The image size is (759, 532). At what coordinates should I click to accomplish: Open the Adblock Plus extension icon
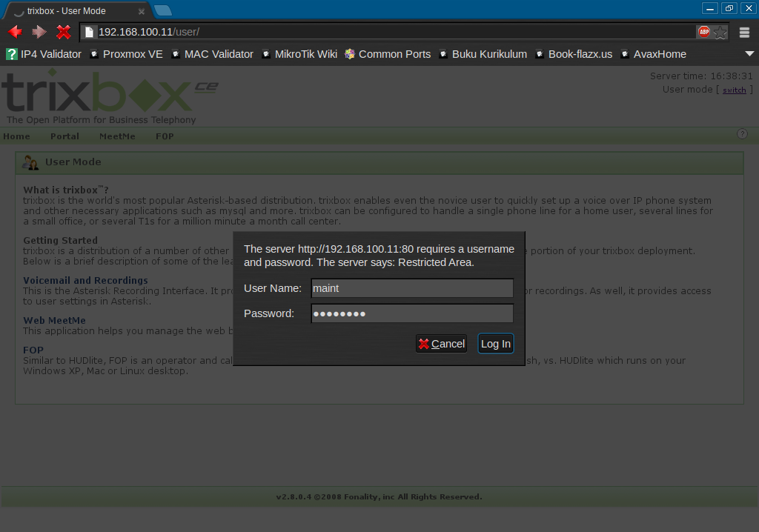coord(704,32)
